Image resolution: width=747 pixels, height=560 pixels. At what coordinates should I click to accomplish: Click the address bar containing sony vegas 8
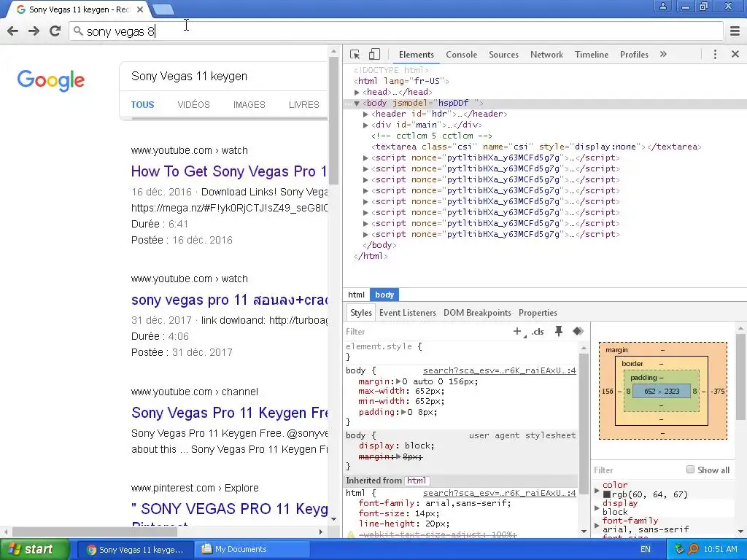[x=396, y=31]
